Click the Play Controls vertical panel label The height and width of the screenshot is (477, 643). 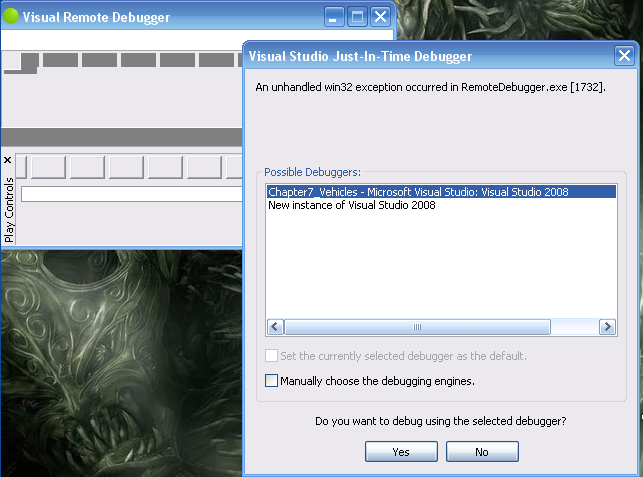pyautogui.click(x=9, y=210)
